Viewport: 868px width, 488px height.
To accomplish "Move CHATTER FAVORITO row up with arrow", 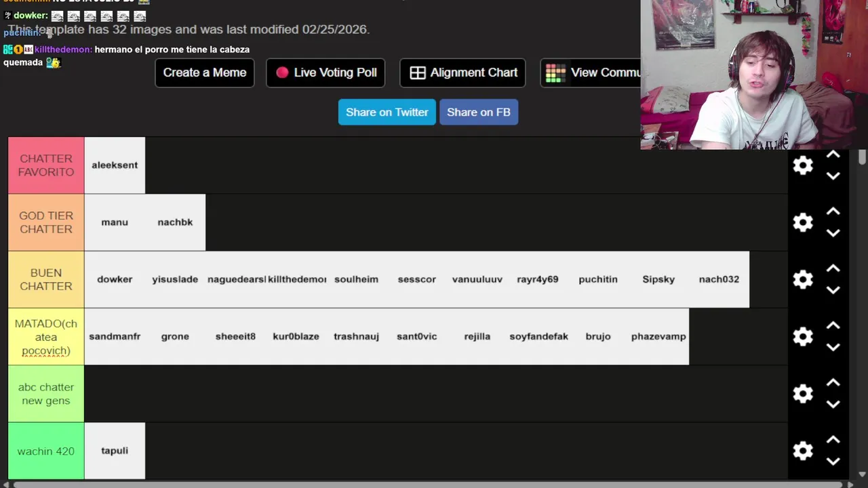I will tap(833, 155).
